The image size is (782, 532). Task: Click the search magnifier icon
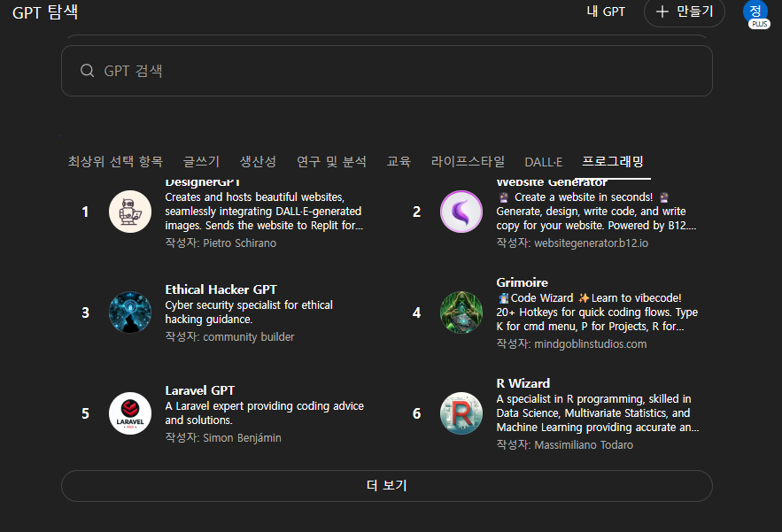(88, 71)
